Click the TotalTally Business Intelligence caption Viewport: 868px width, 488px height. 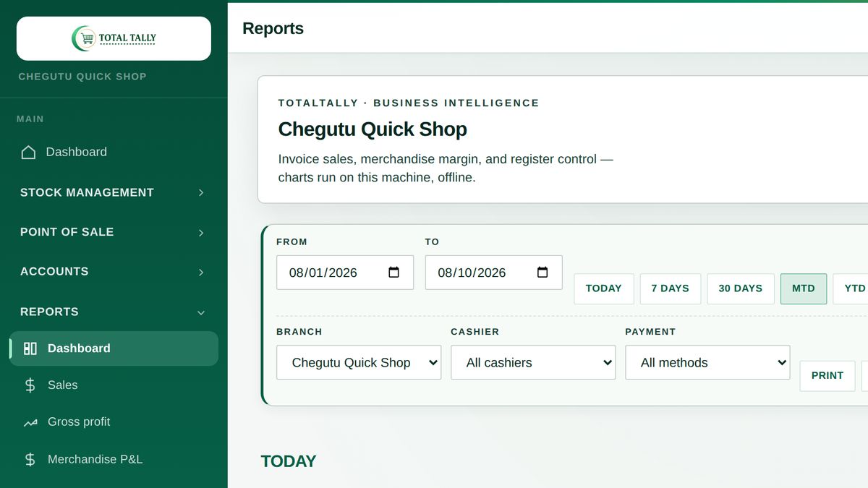click(x=409, y=103)
